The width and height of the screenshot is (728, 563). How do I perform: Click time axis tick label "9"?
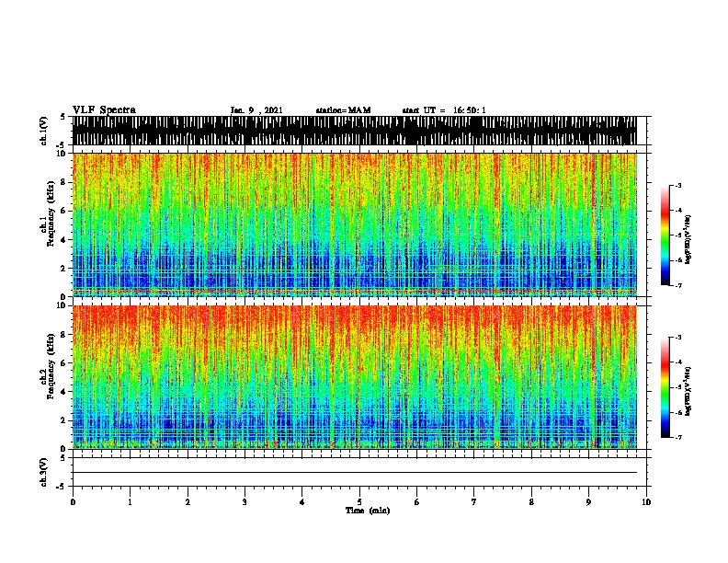tap(588, 502)
